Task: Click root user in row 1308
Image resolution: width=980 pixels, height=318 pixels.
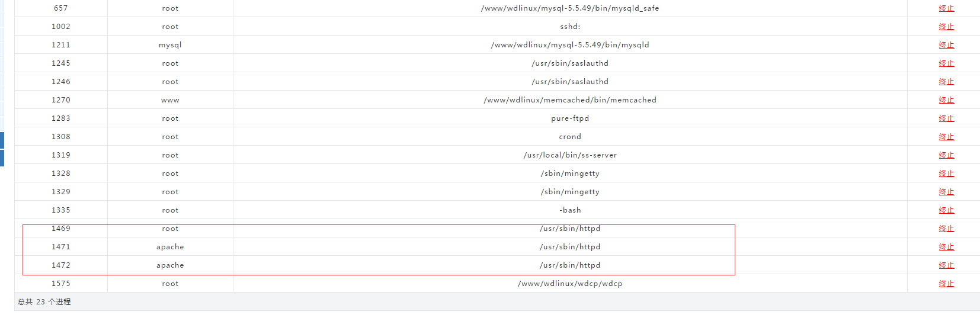Action: (x=170, y=137)
